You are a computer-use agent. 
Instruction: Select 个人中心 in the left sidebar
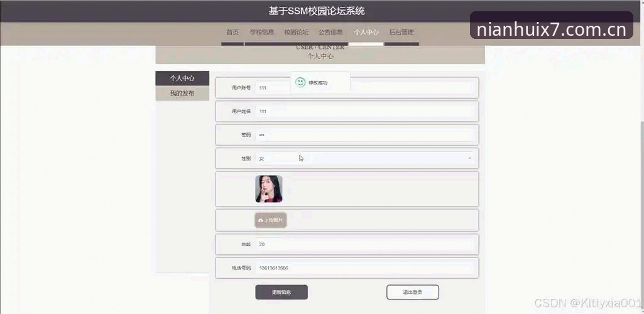coord(182,78)
